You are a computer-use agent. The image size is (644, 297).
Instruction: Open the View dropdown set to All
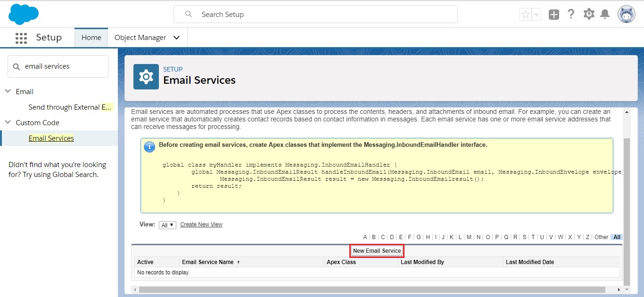pos(167,225)
